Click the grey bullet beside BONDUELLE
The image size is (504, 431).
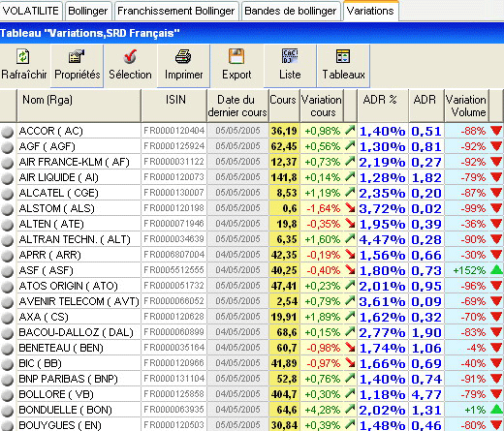point(7,411)
